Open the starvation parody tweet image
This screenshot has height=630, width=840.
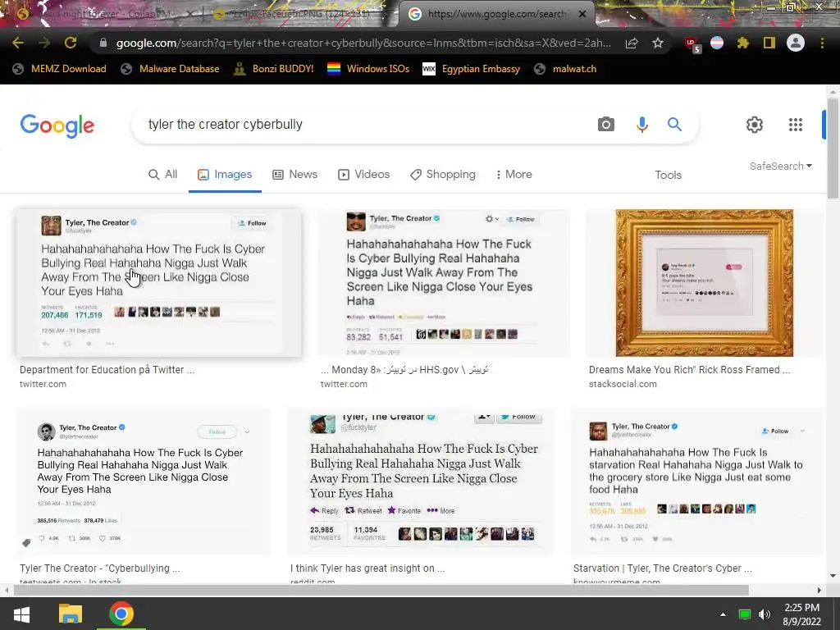696,481
